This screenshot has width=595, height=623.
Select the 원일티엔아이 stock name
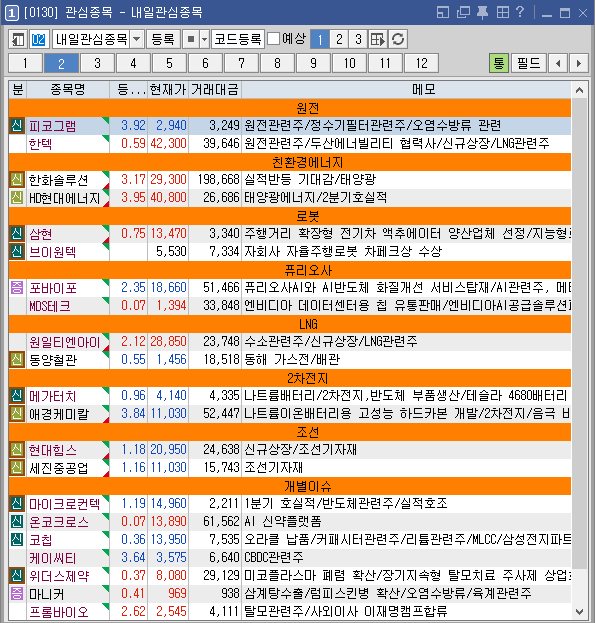(65, 342)
